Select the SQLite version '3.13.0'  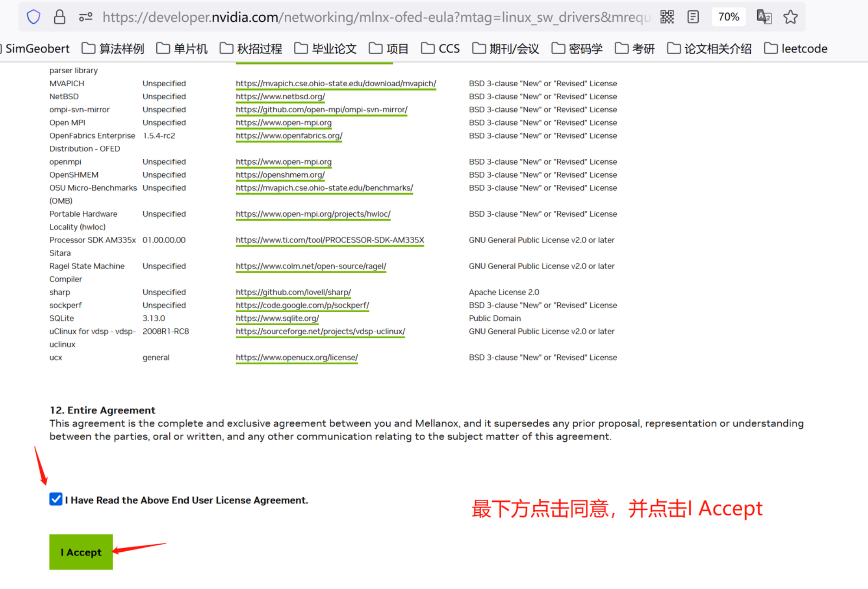pos(154,318)
